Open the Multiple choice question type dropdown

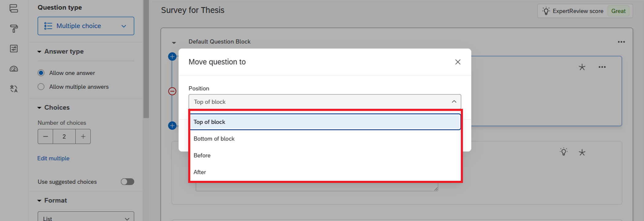click(86, 26)
